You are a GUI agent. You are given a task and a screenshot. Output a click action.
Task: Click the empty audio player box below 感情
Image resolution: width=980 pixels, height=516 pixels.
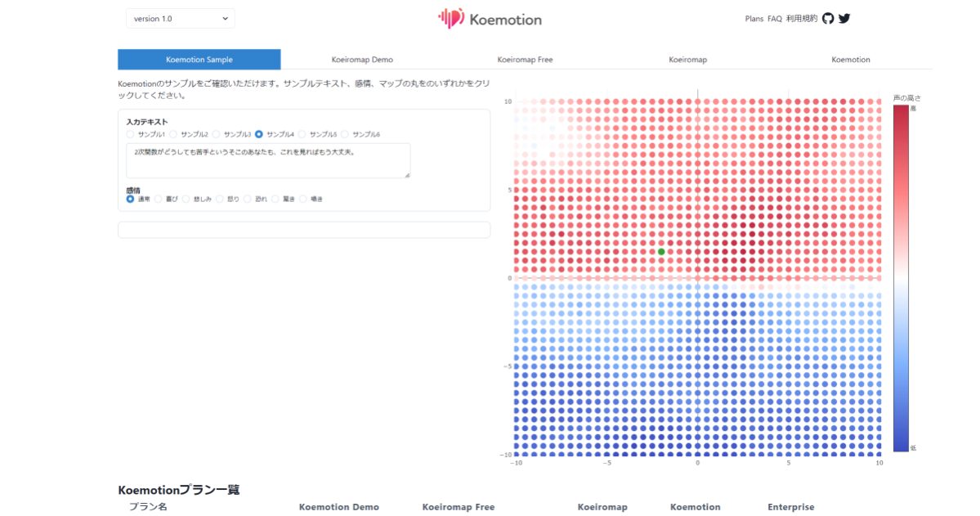tap(304, 230)
